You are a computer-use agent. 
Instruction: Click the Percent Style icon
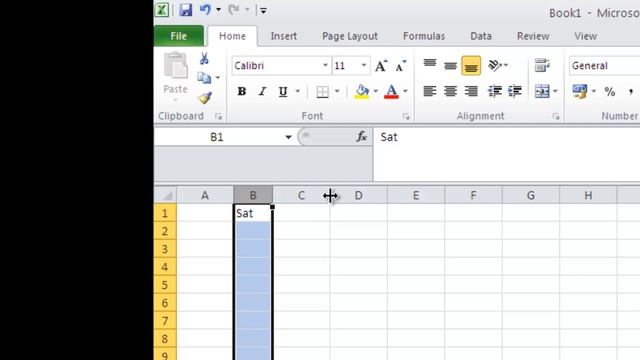(610, 91)
